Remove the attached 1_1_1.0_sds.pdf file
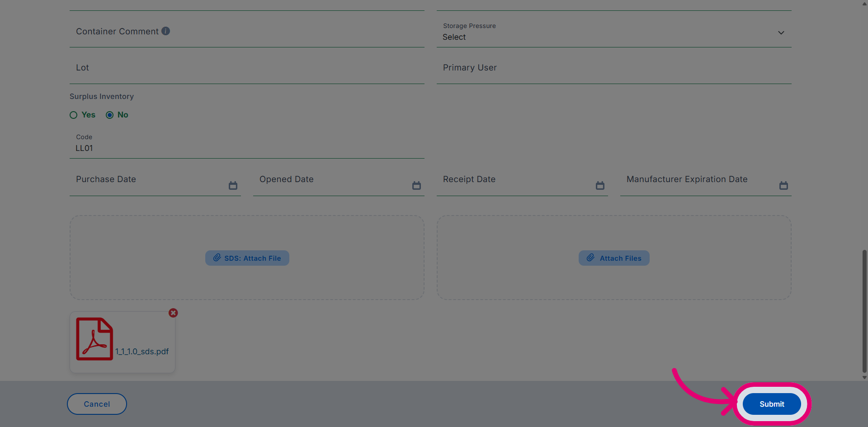 (173, 313)
